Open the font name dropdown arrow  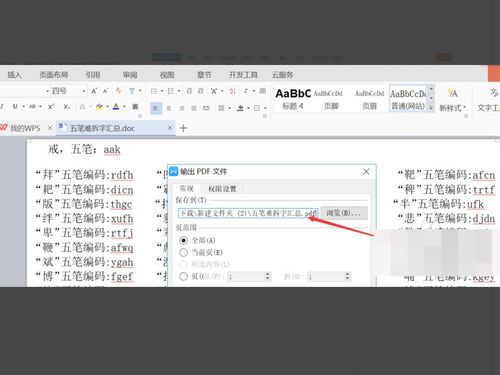coord(47,91)
